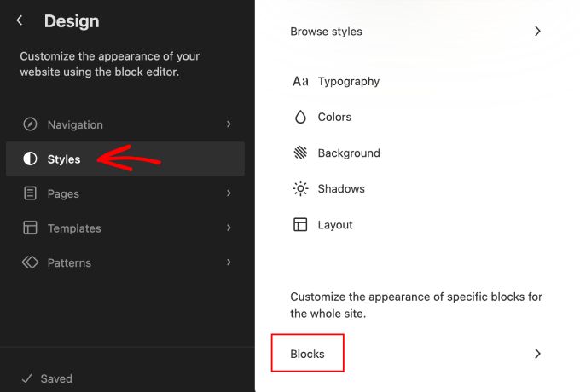Click the Pages document icon

point(31,193)
